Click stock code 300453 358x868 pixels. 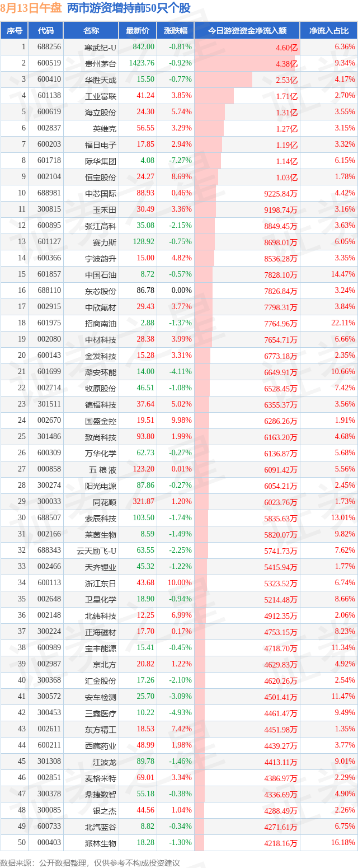(x=50, y=713)
